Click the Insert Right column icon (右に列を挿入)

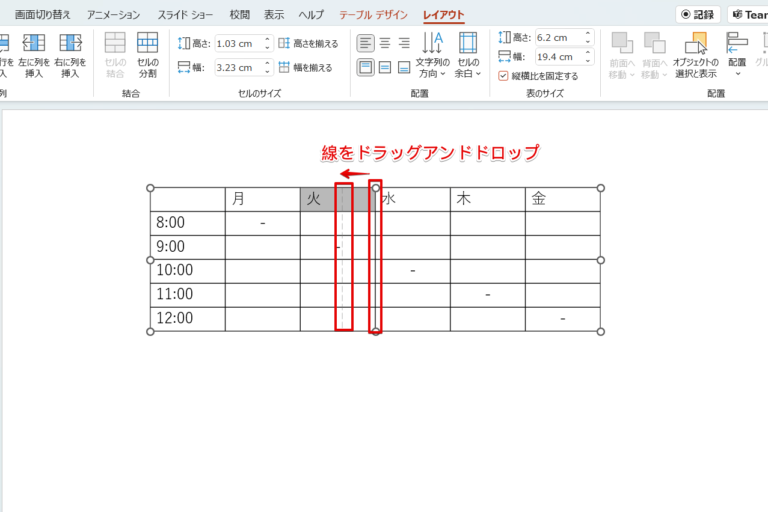coord(70,43)
